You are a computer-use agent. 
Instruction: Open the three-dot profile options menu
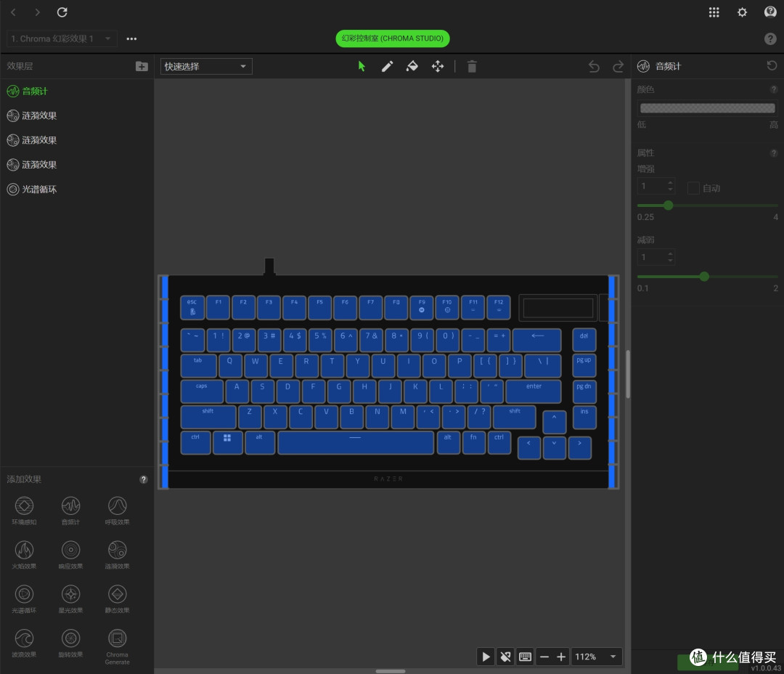tap(131, 38)
